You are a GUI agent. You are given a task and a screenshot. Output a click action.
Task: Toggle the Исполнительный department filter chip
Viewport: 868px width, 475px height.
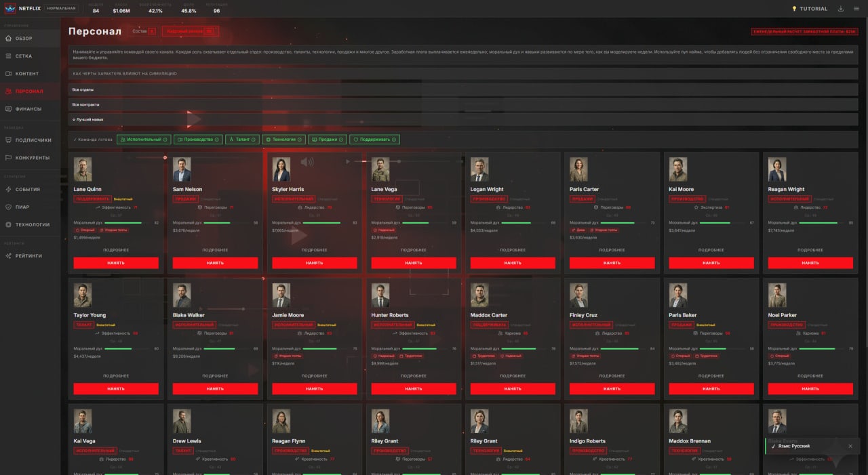point(144,140)
